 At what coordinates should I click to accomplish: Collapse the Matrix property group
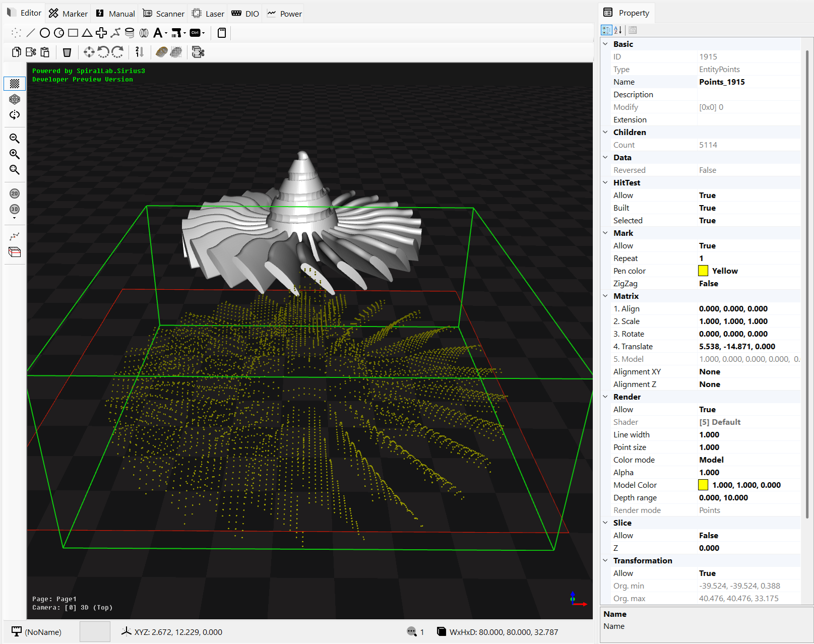(x=605, y=296)
